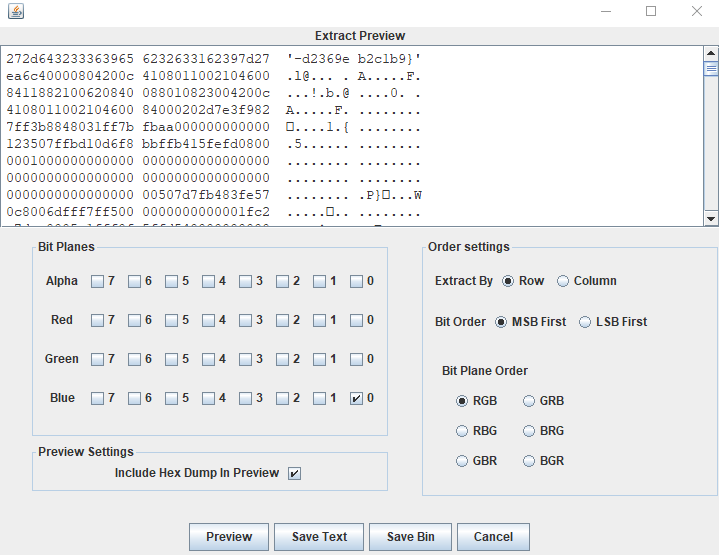This screenshot has height=555, width=719.
Task: Toggle Alpha bit plane 1
Action: 320,281
